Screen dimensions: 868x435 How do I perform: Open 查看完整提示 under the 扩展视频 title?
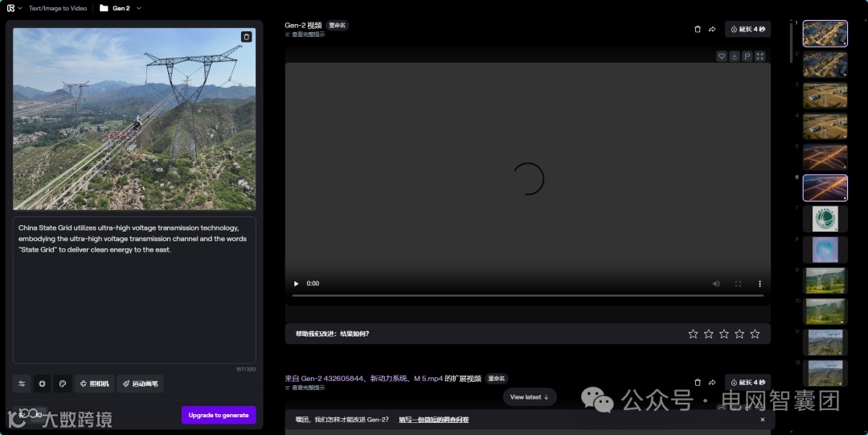tap(305, 388)
